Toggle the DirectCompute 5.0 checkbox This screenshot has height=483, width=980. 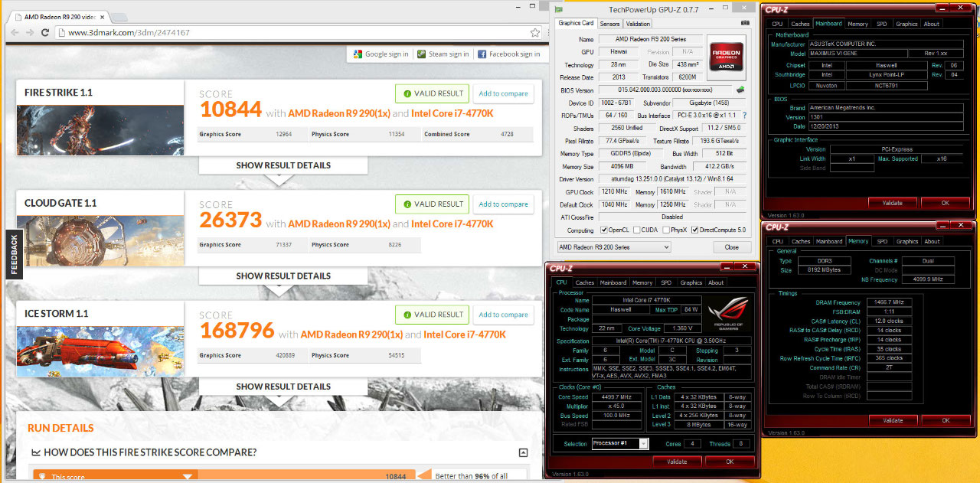[x=694, y=230]
